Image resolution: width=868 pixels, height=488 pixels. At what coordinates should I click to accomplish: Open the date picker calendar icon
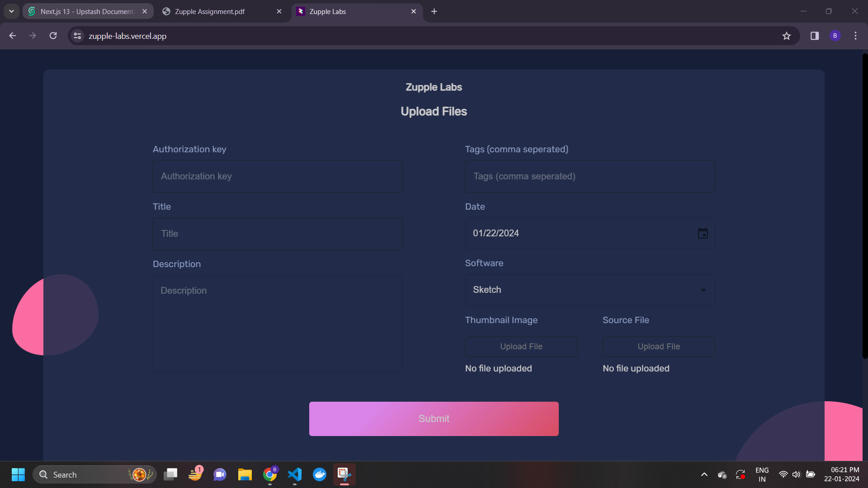(703, 234)
